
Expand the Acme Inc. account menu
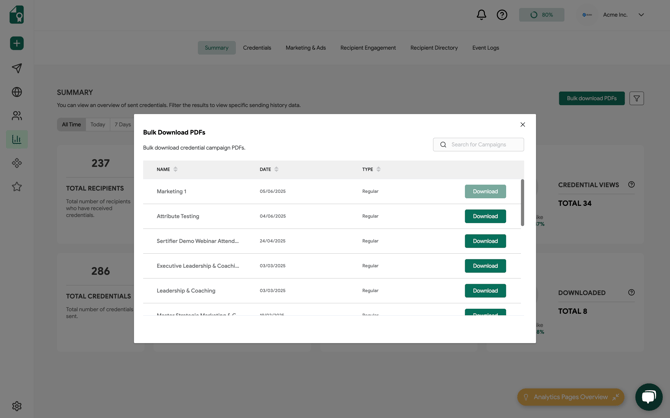pyautogui.click(x=641, y=15)
